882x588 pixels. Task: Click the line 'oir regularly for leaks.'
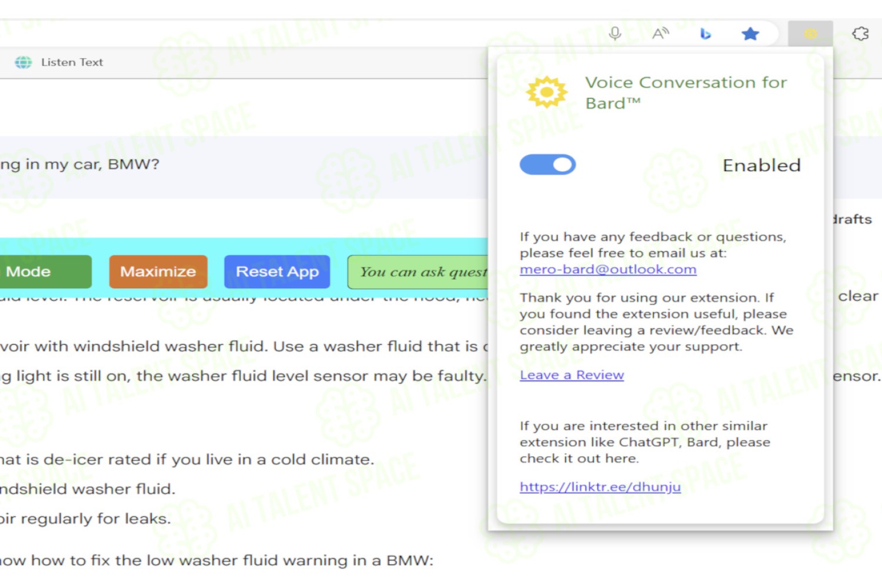pos(85,519)
